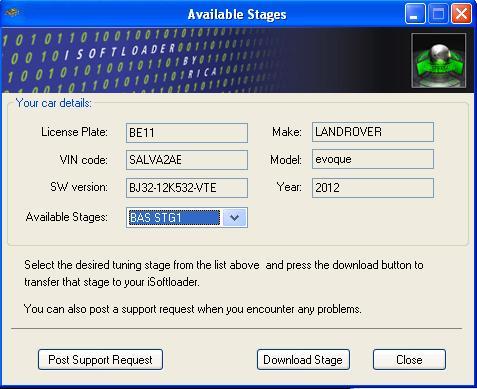Click the green iSoftloader logo icon
Image resolution: width=477 pixels, height=389 pixels.
pos(439,60)
